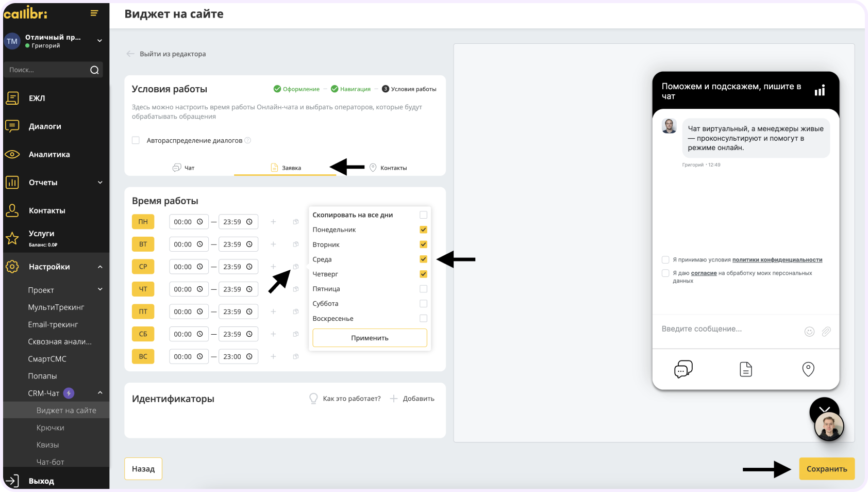The width and height of the screenshot is (868, 492).
Task: Click Добавить identifier link
Action: 412,399
